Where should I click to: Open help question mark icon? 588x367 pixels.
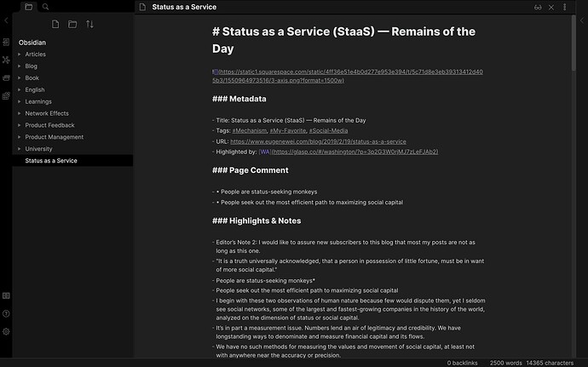6,313
